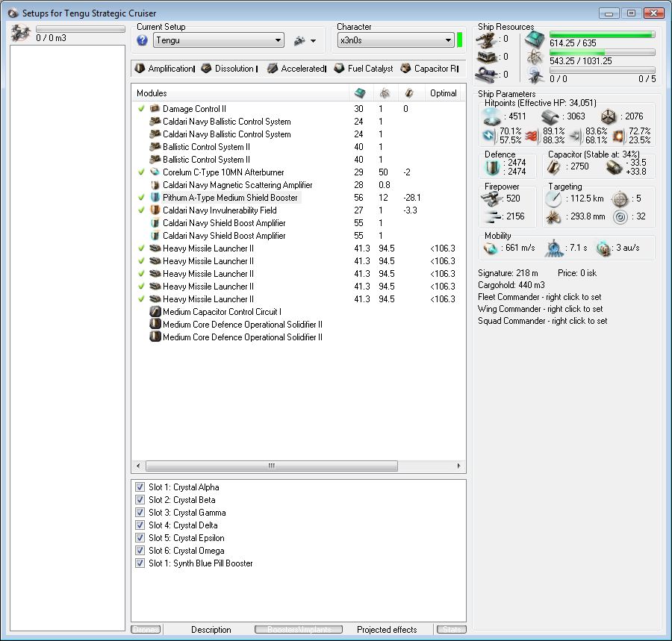Viewport: 672px width, 641px height.
Task: Click the Defence shield tank icon
Action: tap(493, 167)
